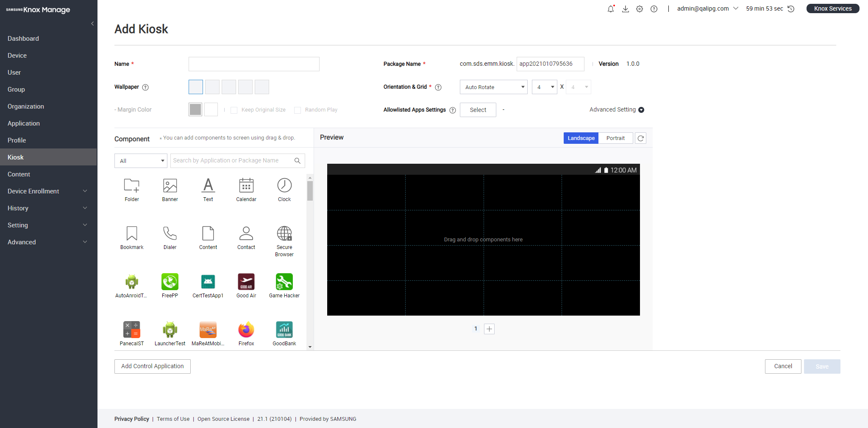Click the AutoAnroidT app icon
Screen dimensions: 868x428
click(132, 282)
